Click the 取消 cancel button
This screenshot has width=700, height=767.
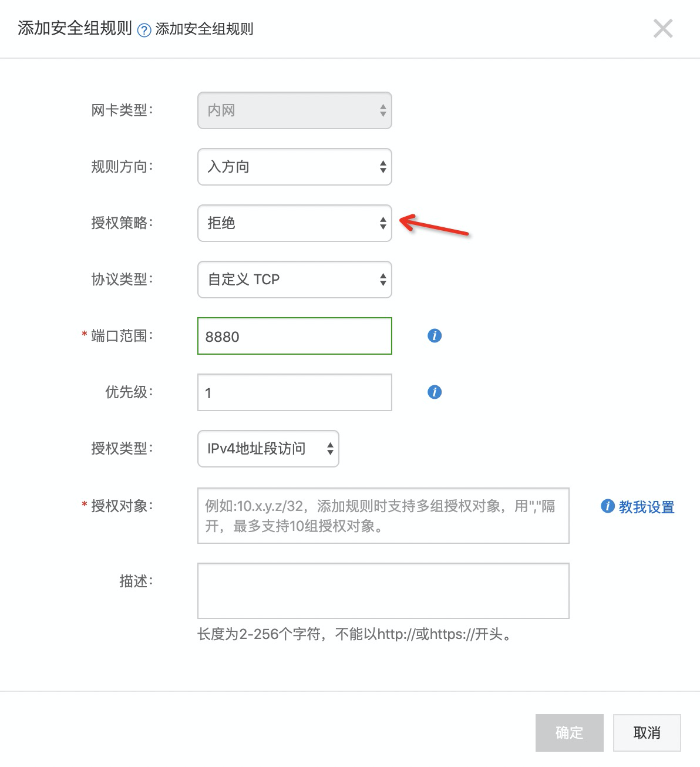(647, 732)
